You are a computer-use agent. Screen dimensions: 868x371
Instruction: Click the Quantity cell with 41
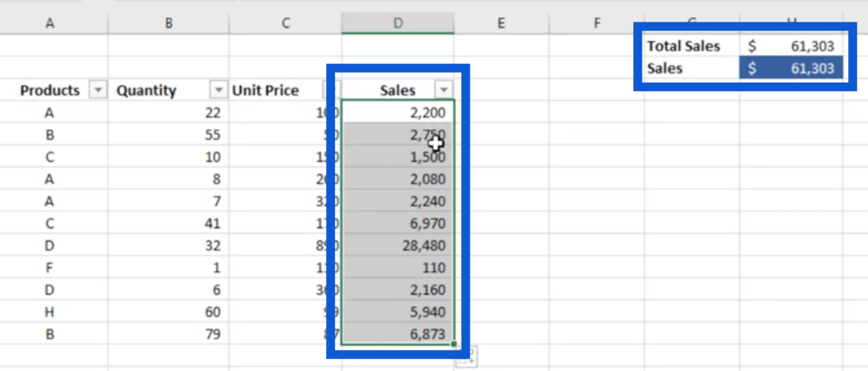tap(169, 224)
